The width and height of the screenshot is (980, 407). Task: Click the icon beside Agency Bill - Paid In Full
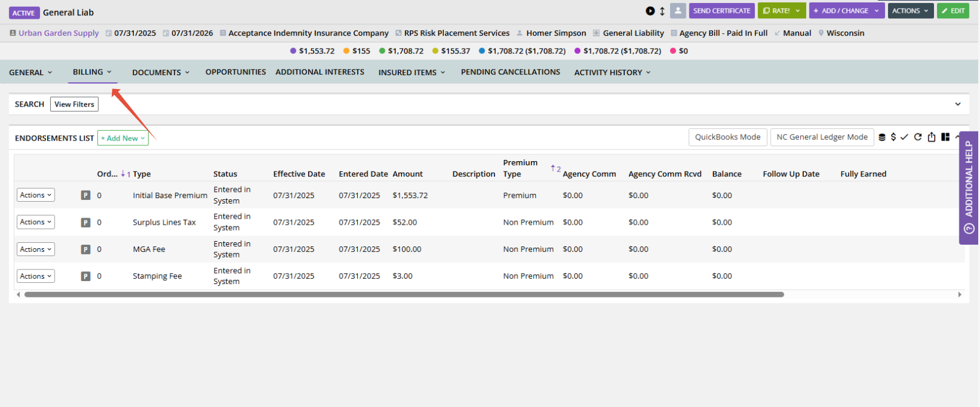(674, 33)
